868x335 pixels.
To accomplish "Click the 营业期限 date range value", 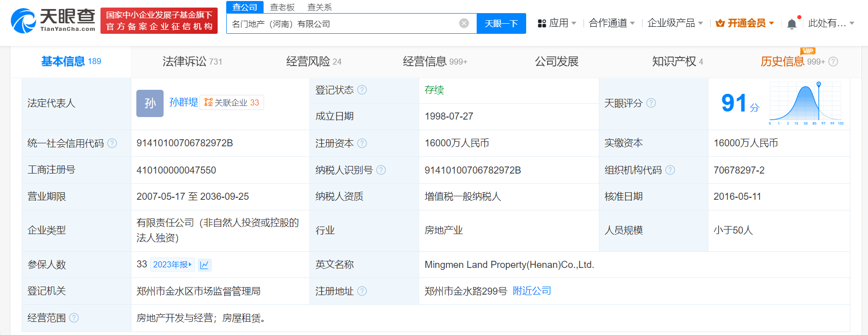I will coord(192,197).
